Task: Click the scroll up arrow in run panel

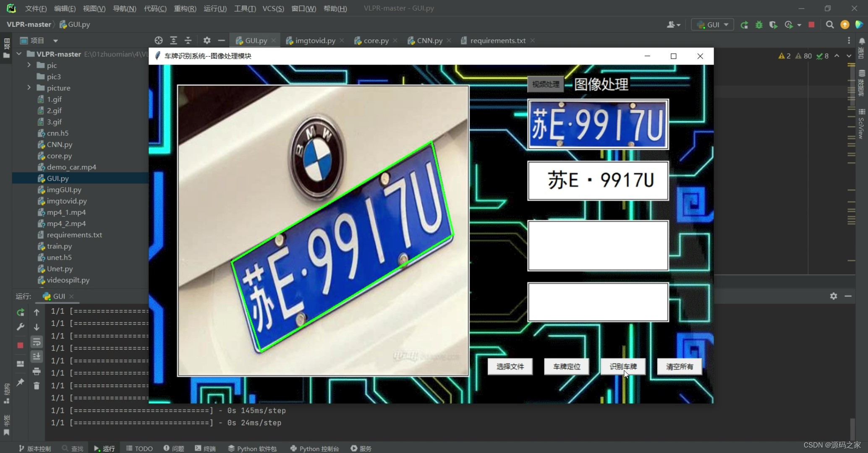Action: [x=37, y=312]
